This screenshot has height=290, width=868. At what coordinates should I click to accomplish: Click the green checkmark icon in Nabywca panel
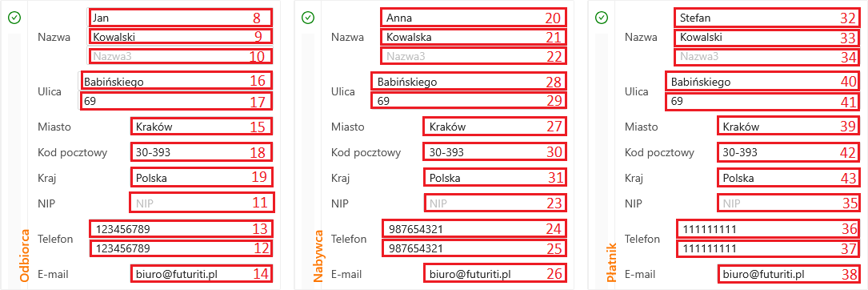click(308, 18)
